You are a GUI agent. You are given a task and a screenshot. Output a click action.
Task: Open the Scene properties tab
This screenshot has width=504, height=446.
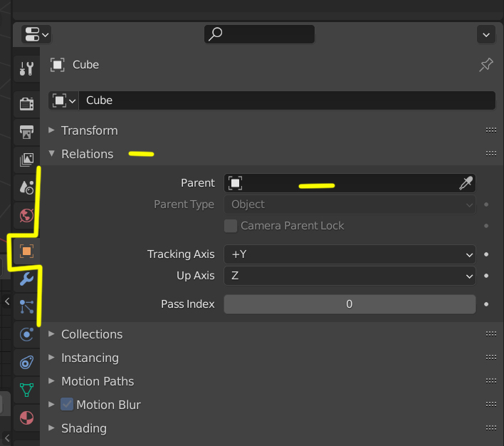point(26,187)
